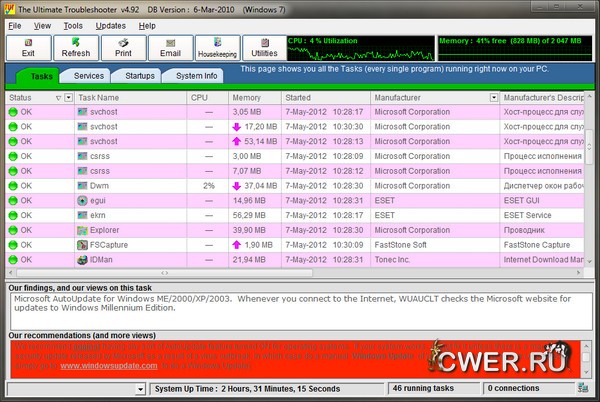600x402 pixels.
Task: Click the egui process icon
Action: coord(82,200)
